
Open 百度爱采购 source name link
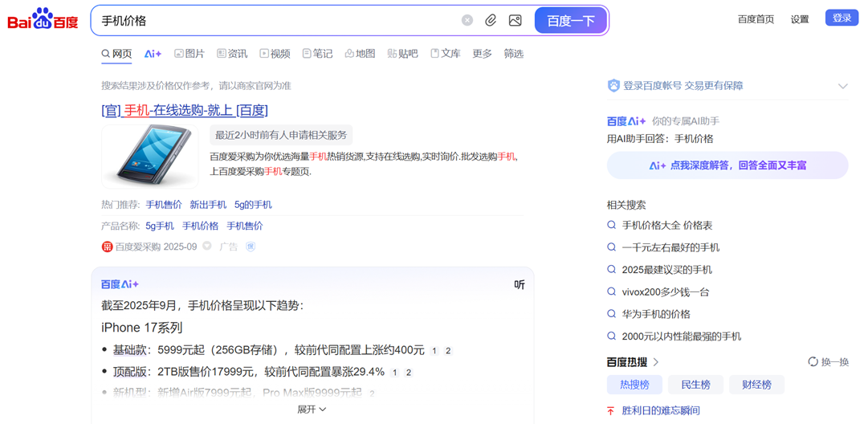coord(138,247)
